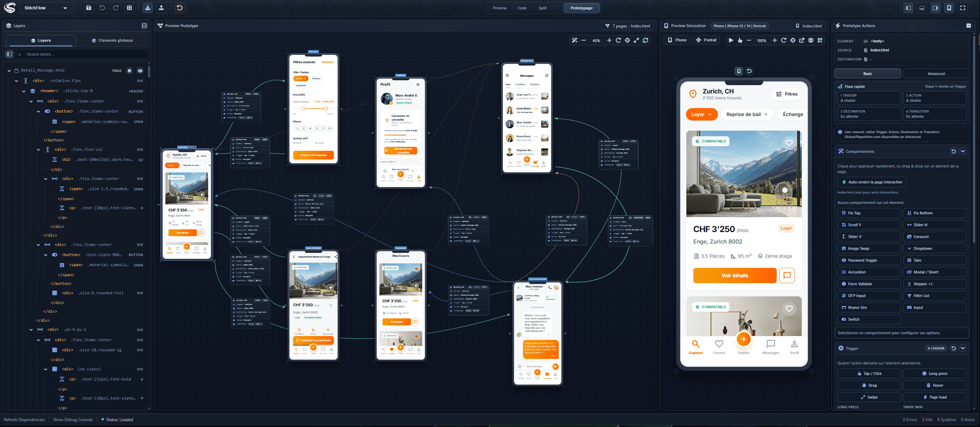
Task: Zoom out the prototype canvas next to 45%
Action: (583, 40)
